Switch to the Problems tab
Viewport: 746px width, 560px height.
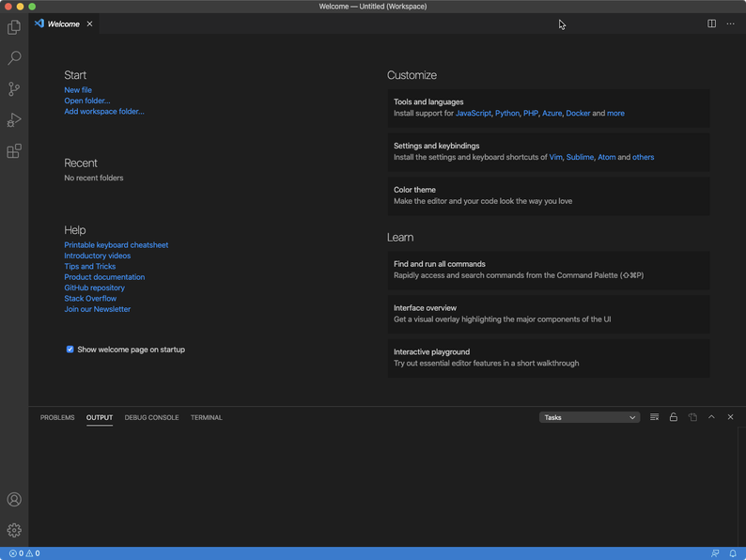click(x=57, y=417)
